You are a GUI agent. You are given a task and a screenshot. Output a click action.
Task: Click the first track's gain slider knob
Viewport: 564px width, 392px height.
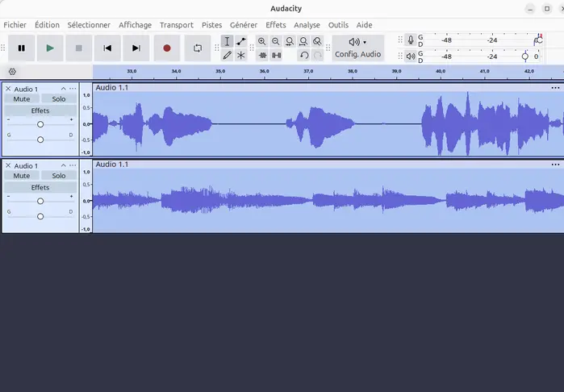40,124
